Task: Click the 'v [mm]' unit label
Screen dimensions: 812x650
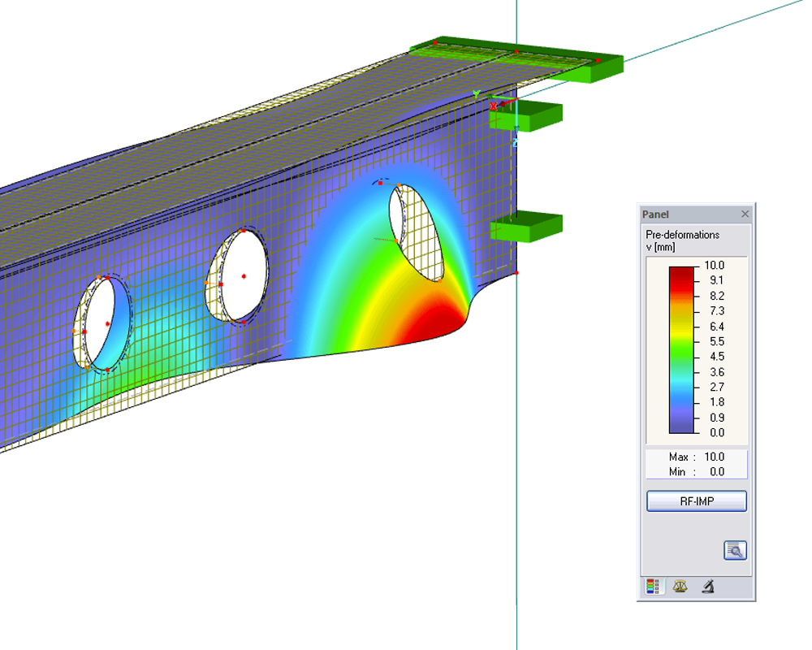Action: tap(660, 247)
